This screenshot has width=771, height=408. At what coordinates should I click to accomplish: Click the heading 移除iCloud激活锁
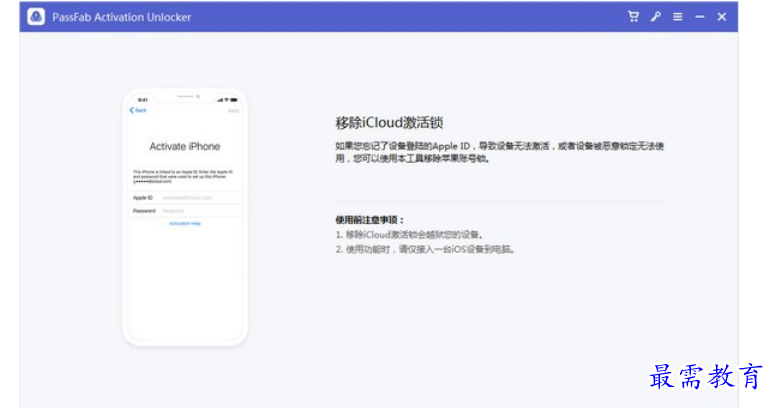(x=389, y=122)
